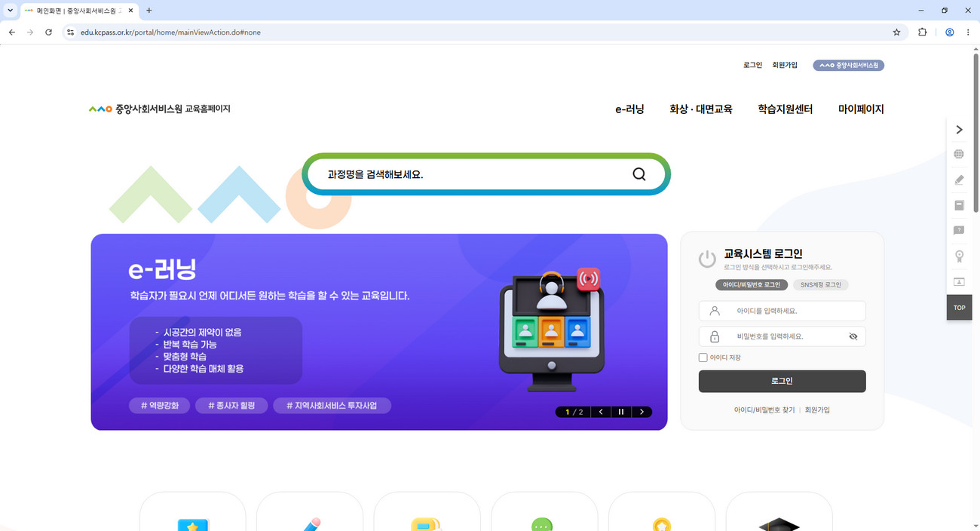Open browser extensions puzzle icon
Screen dimensions: 980x531
(x=923, y=32)
